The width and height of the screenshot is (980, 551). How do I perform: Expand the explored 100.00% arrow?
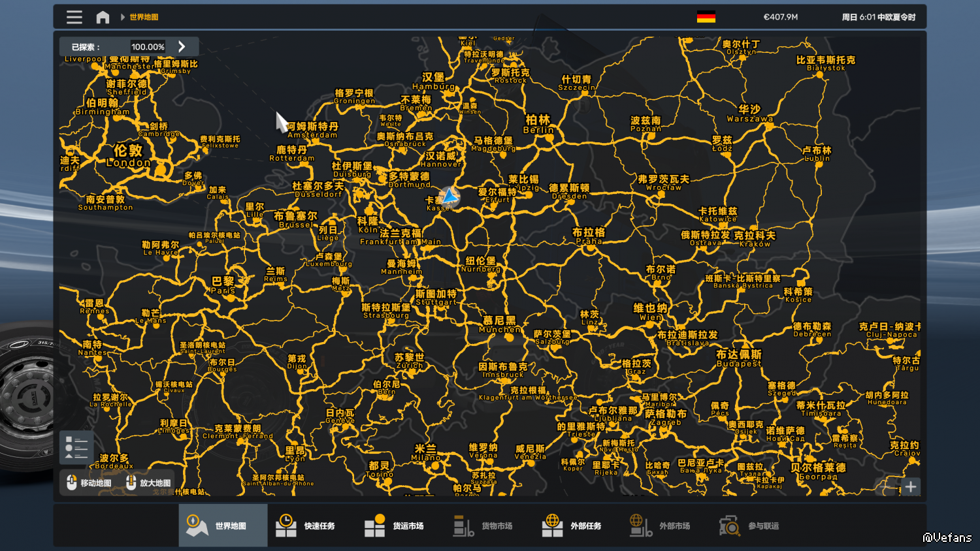pyautogui.click(x=182, y=46)
